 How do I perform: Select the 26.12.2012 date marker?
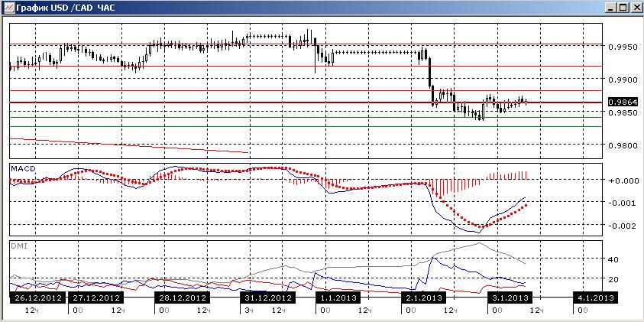[x=37, y=298]
